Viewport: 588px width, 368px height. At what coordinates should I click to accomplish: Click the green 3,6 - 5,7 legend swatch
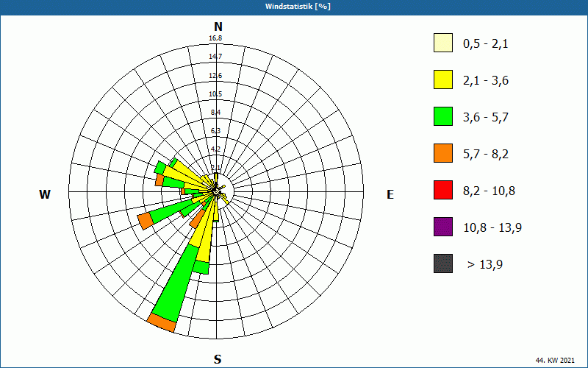443,116
